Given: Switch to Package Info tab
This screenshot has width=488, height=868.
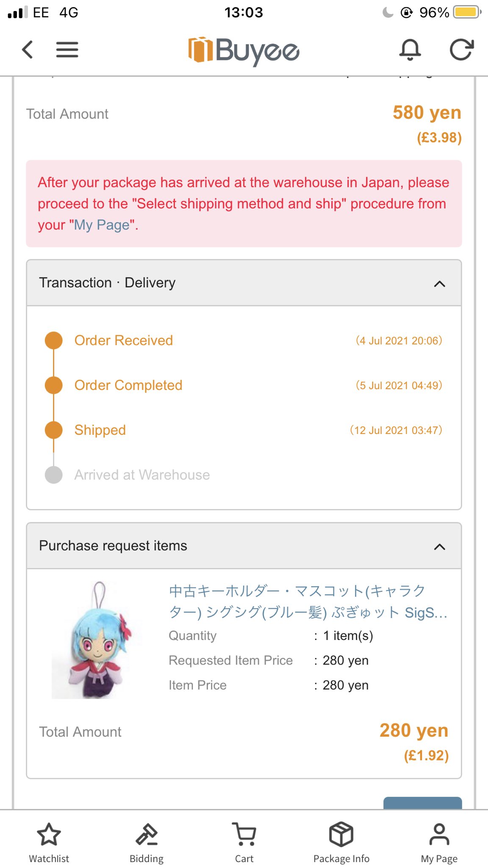Looking at the screenshot, I should [341, 842].
